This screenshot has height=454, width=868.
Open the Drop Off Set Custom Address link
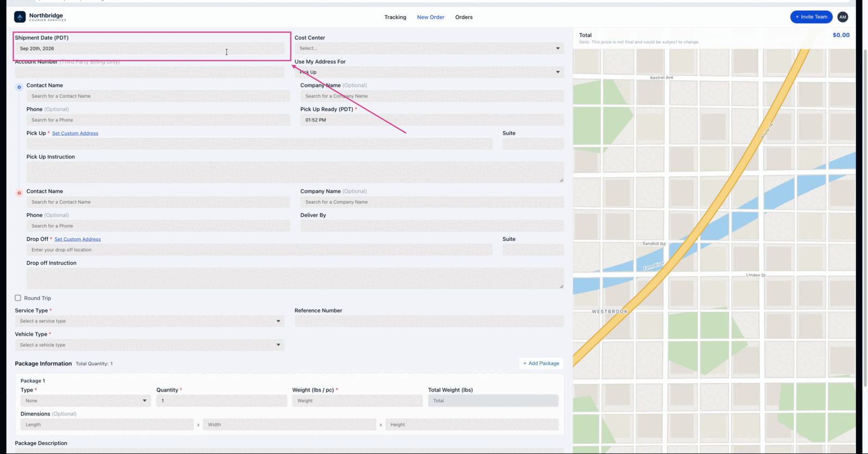click(x=78, y=239)
